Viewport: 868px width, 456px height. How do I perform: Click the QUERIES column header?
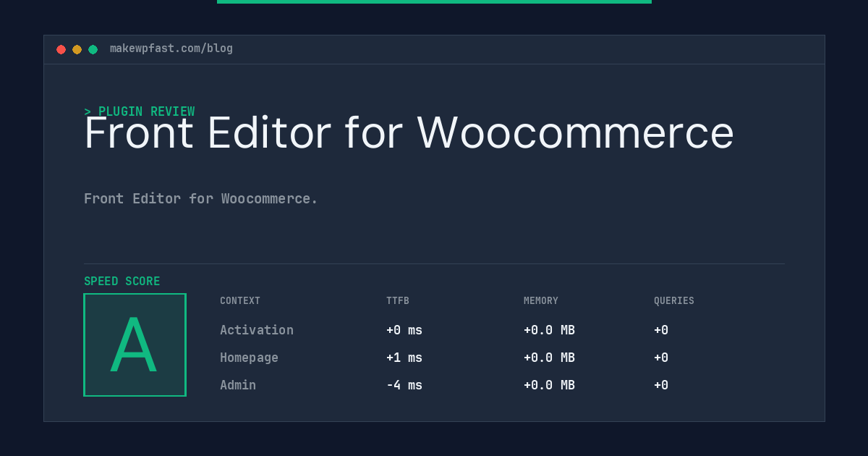coord(674,301)
